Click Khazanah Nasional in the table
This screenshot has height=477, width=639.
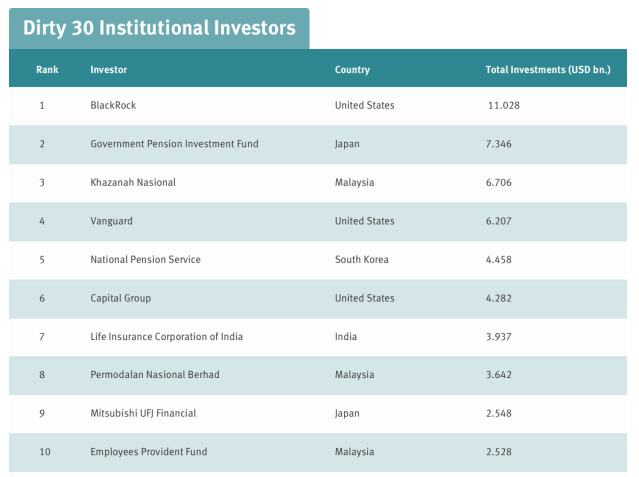[133, 182]
